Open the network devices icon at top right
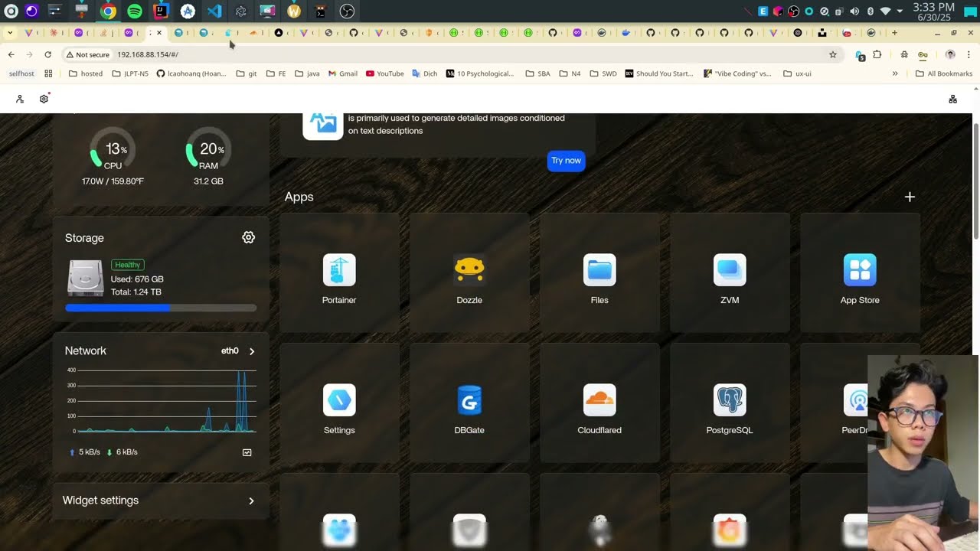Image resolution: width=980 pixels, height=551 pixels. tap(952, 99)
